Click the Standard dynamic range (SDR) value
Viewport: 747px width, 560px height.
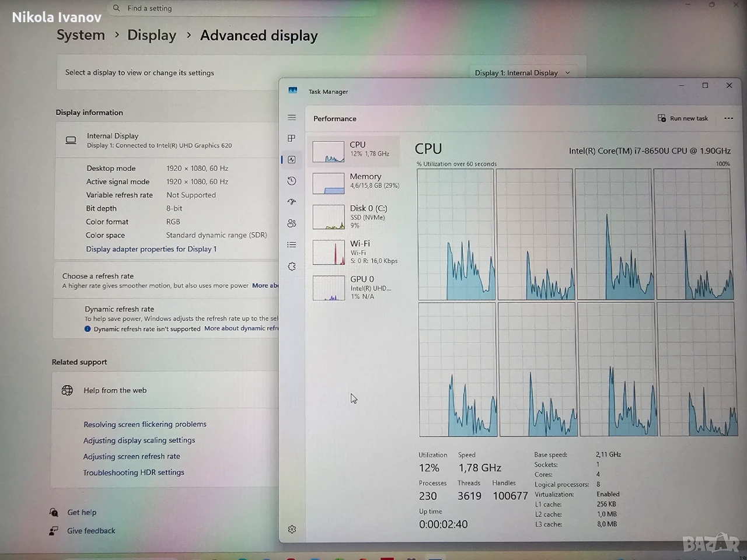tap(217, 235)
